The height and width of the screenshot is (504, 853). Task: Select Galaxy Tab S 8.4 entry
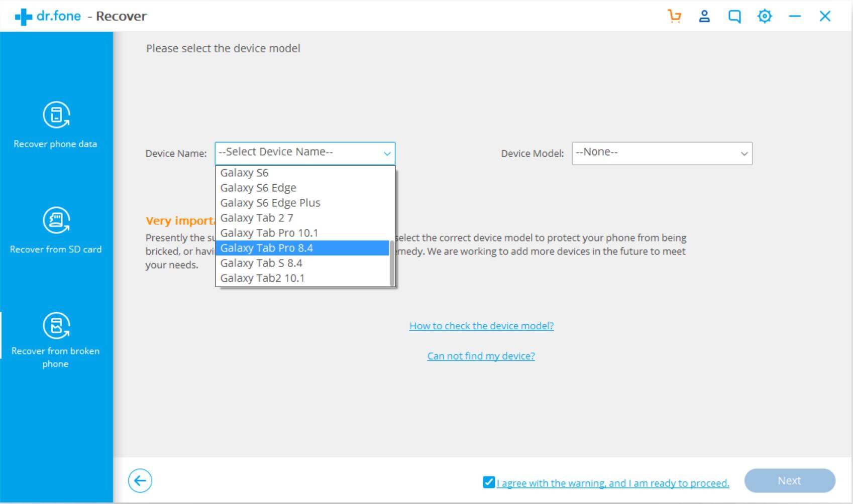click(x=302, y=263)
